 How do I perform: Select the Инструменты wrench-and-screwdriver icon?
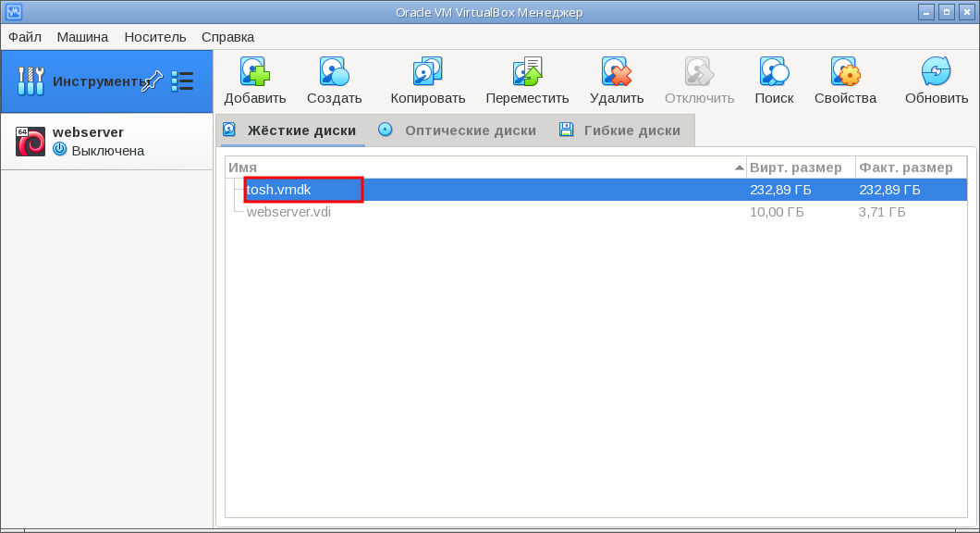point(31,81)
